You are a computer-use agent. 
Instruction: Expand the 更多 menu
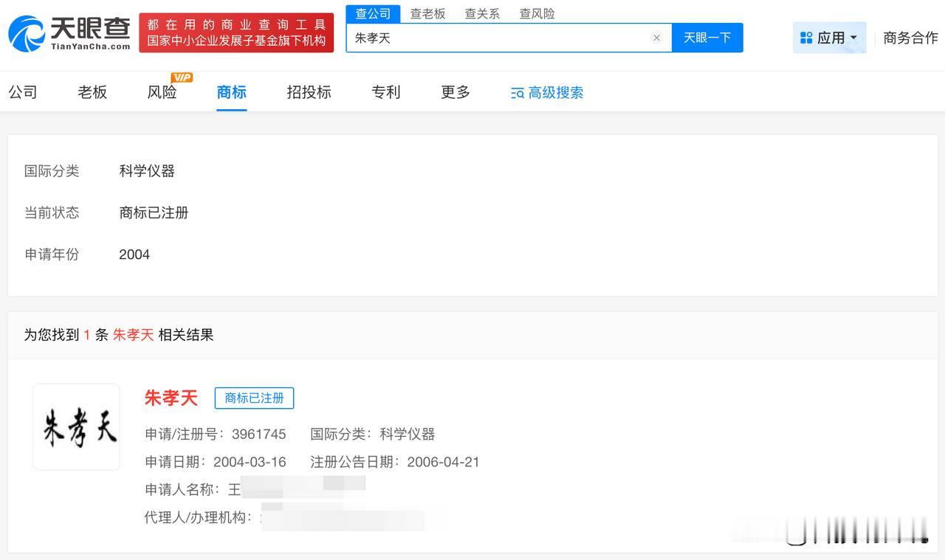click(x=455, y=92)
